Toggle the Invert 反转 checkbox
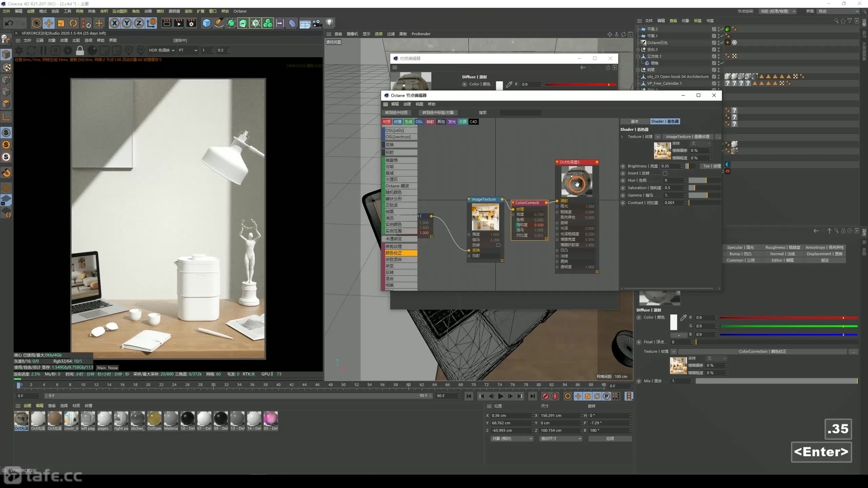This screenshot has height=488, width=868. pyautogui.click(x=665, y=173)
